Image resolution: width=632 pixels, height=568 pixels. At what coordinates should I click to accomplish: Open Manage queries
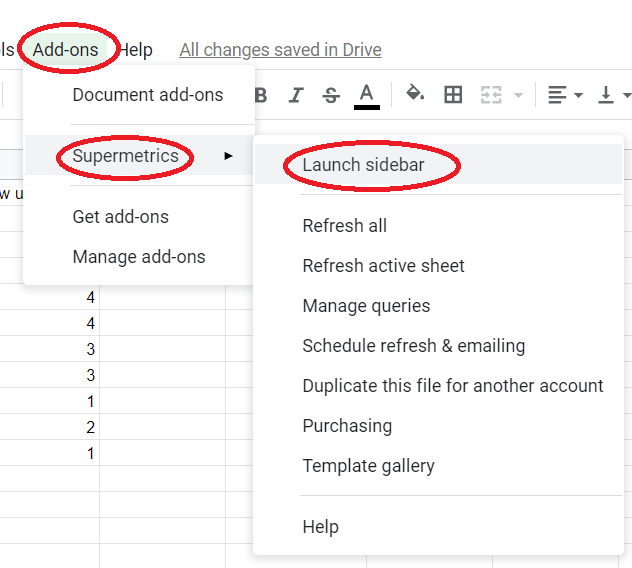(438, 306)
